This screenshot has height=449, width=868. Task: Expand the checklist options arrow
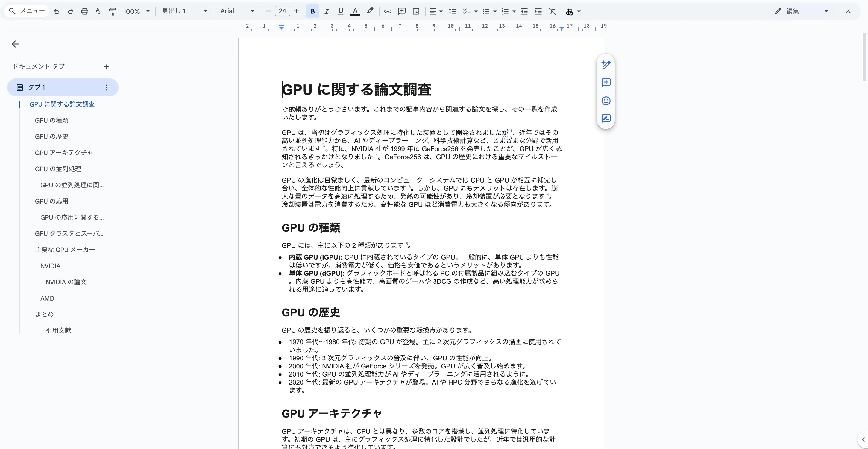pyautogui.click(x=476, y=11)
